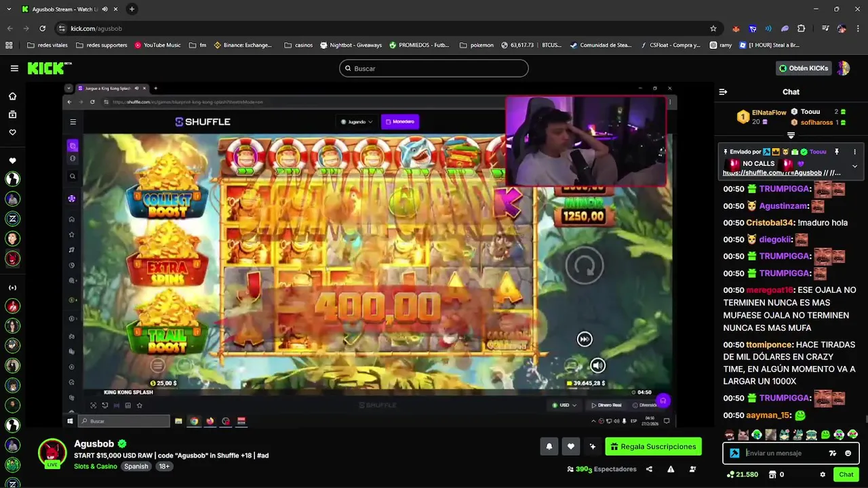
Task: Toggle the game sound speaker in stream
Action: (x=597, y=366)
